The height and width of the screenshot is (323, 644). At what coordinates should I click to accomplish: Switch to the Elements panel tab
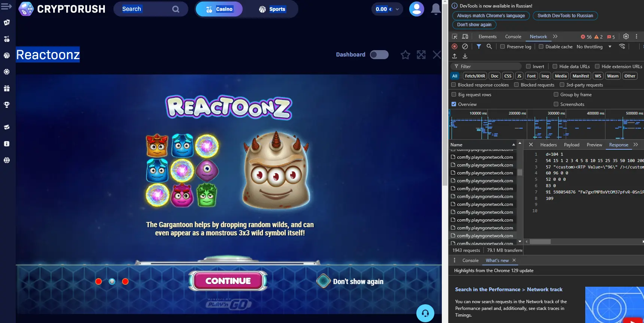coord(487,36)
